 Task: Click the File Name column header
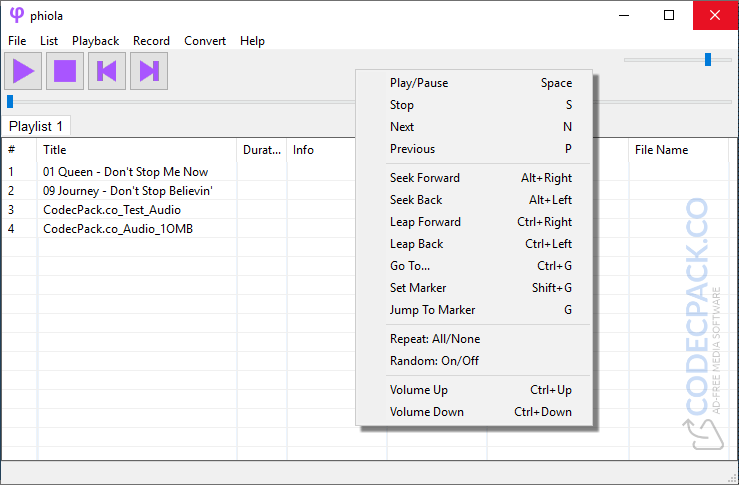(679, 150)
